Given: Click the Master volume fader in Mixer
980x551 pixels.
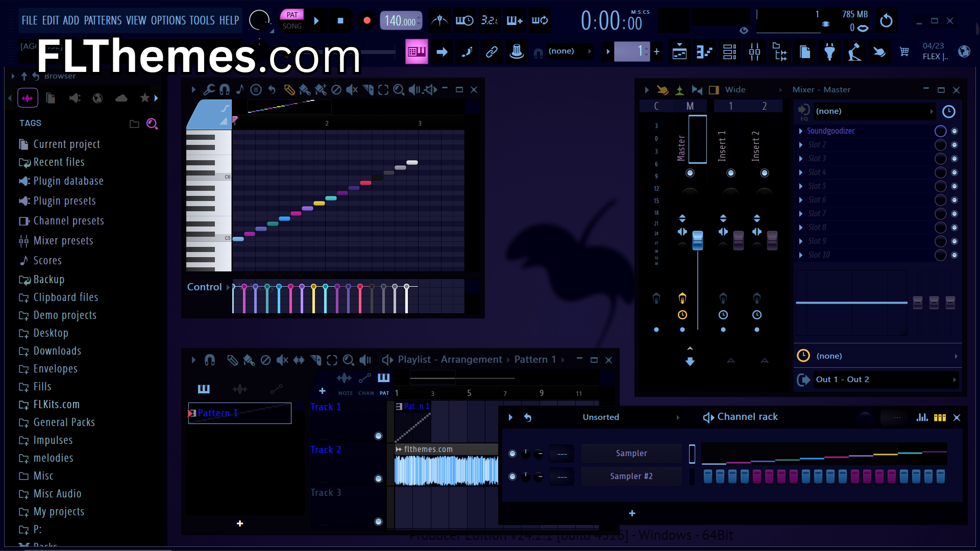Looking at the screenshot, I should coord(697,240).
